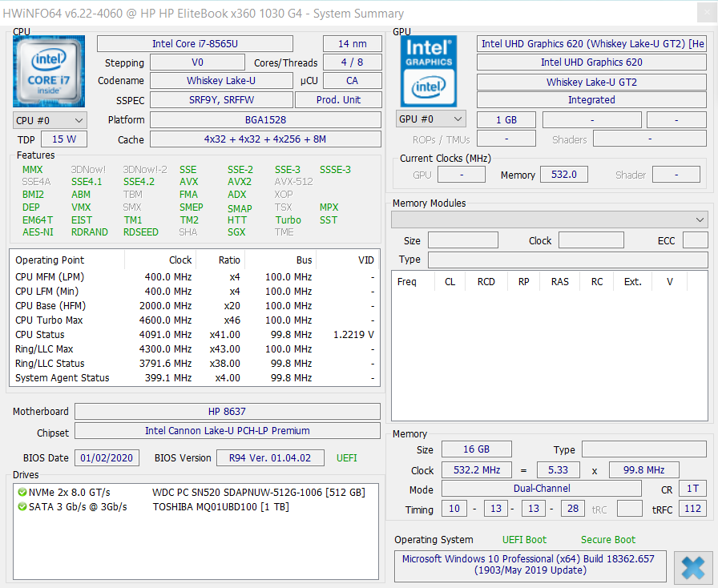This screenshot has width=718, height=588.
Task: Click the CPU Turbo Max row
Action: click(x=194, y=320)
